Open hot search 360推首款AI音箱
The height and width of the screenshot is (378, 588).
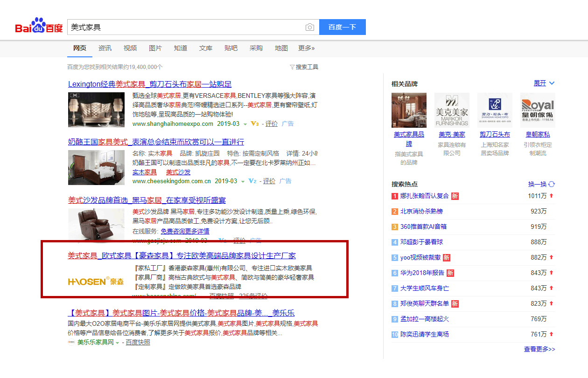pos(423,227)
